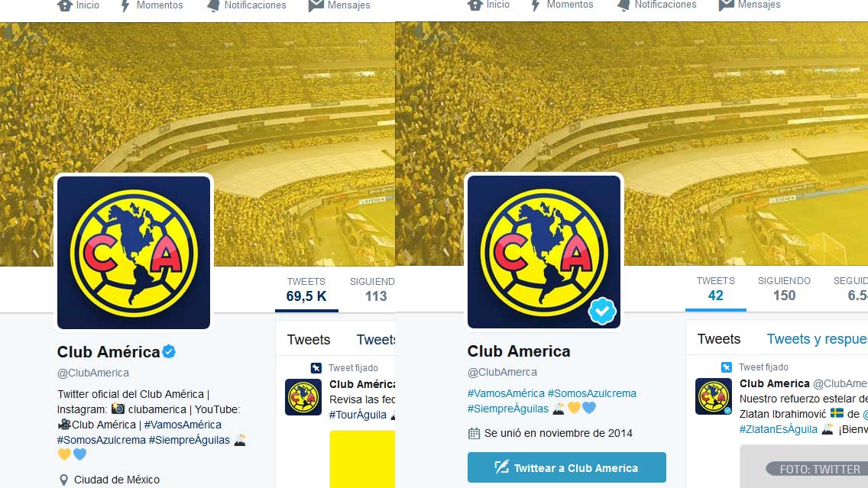Open #SomosAzulcrema hashtag in left bio
This screenshot has height=488, width=868.
102,440
